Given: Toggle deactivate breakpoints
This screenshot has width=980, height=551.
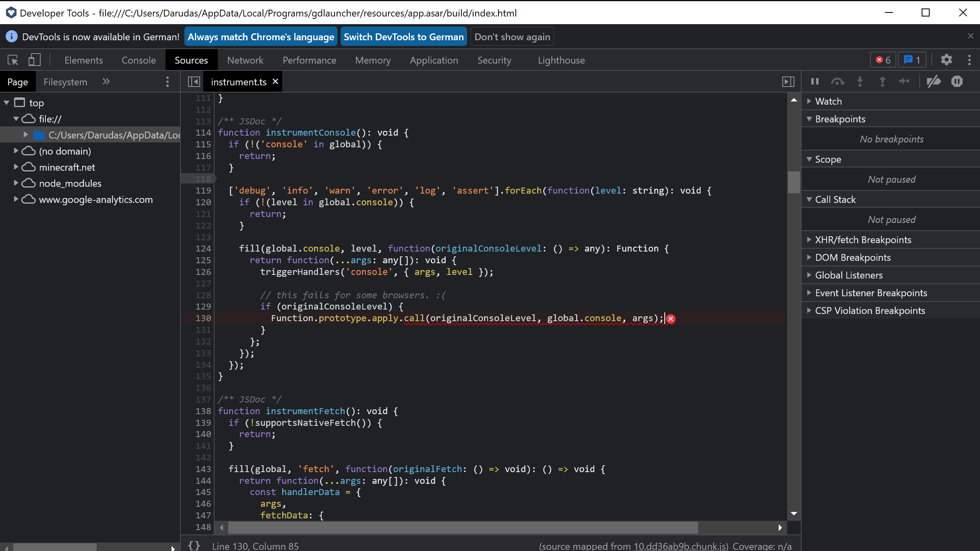Looking at the screenshot, I should (935, 81).
